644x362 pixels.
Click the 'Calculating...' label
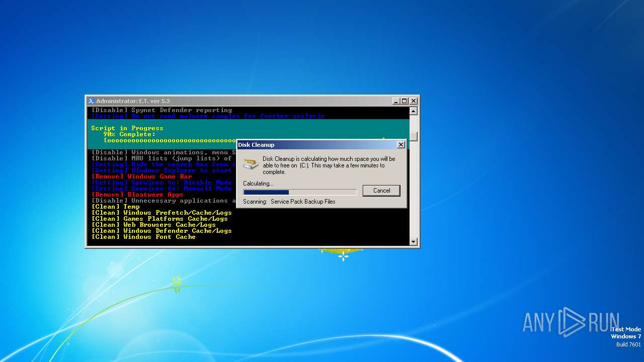click(258, 184)
